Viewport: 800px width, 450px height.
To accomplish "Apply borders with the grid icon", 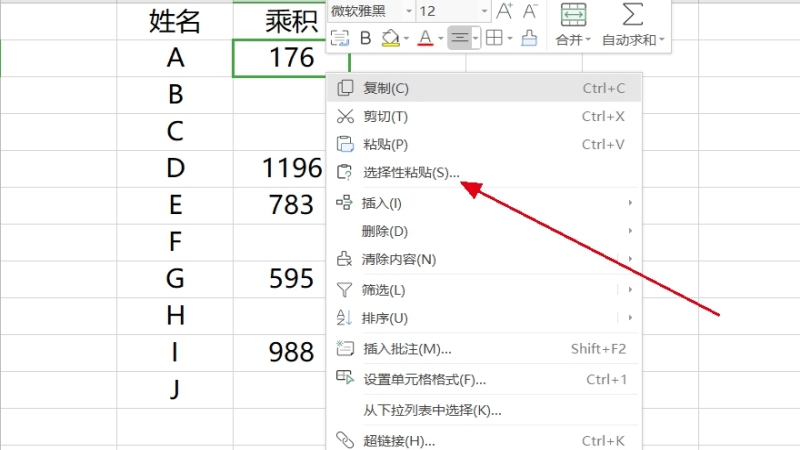I will point(494,38).
